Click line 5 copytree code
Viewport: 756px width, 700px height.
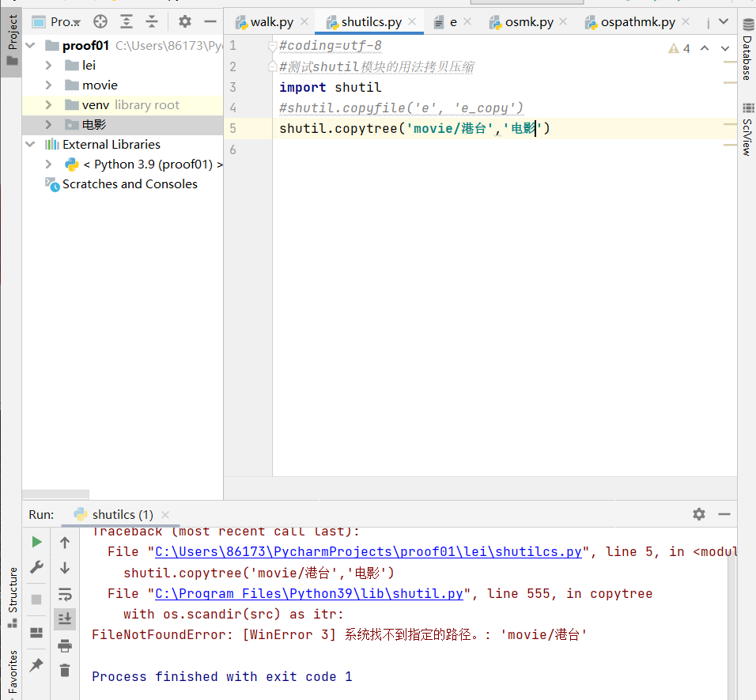tap(414, 129)
